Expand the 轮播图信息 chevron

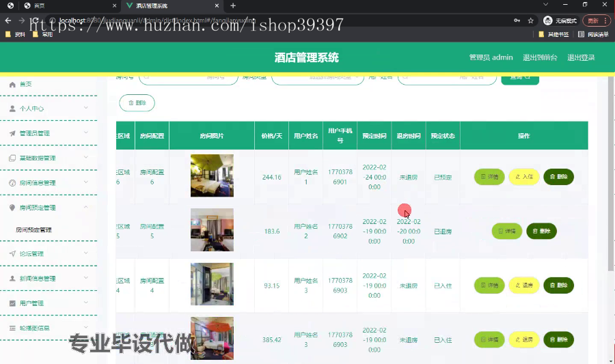pos(86,327)
